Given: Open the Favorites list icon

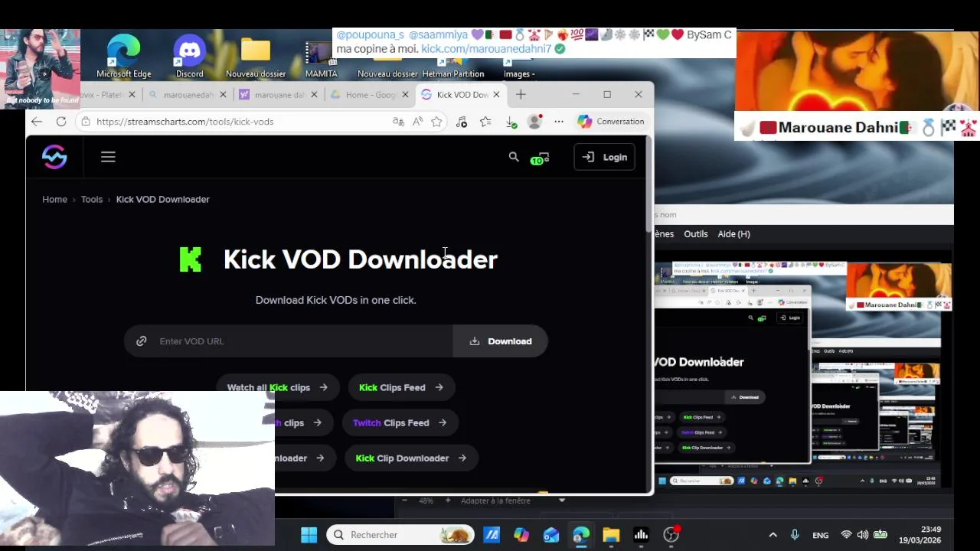Looking at the screenshot, I should coord(485,122).
